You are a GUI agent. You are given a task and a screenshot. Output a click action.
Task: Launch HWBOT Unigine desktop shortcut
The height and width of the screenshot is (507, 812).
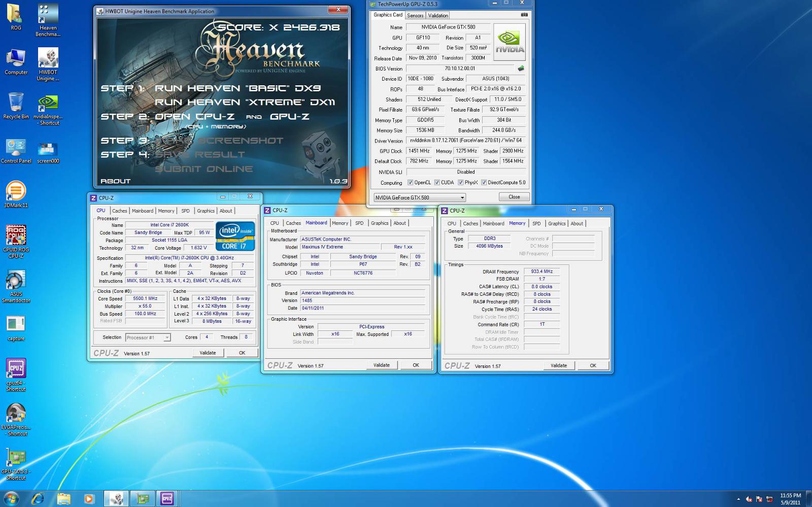click(48, 64)
